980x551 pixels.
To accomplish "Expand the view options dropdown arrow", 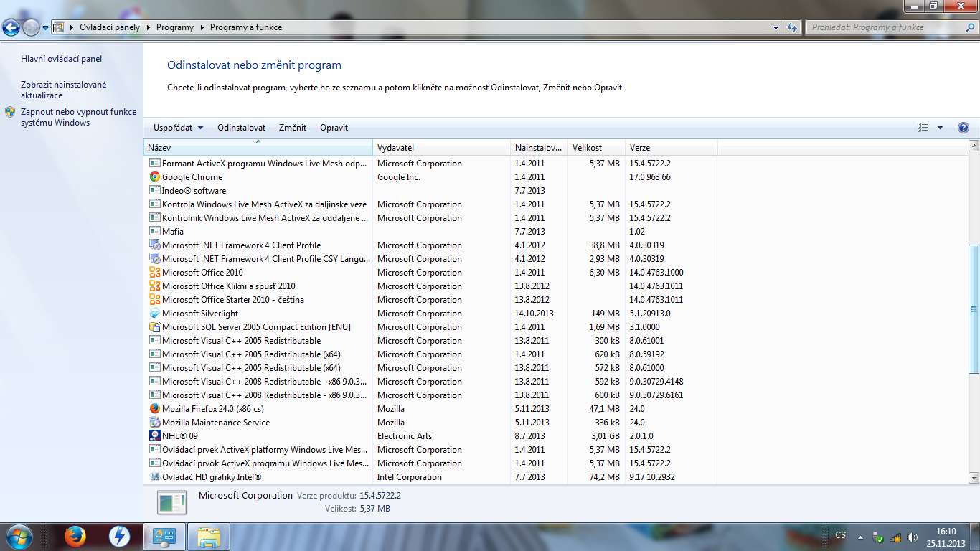I will point(940,128).
